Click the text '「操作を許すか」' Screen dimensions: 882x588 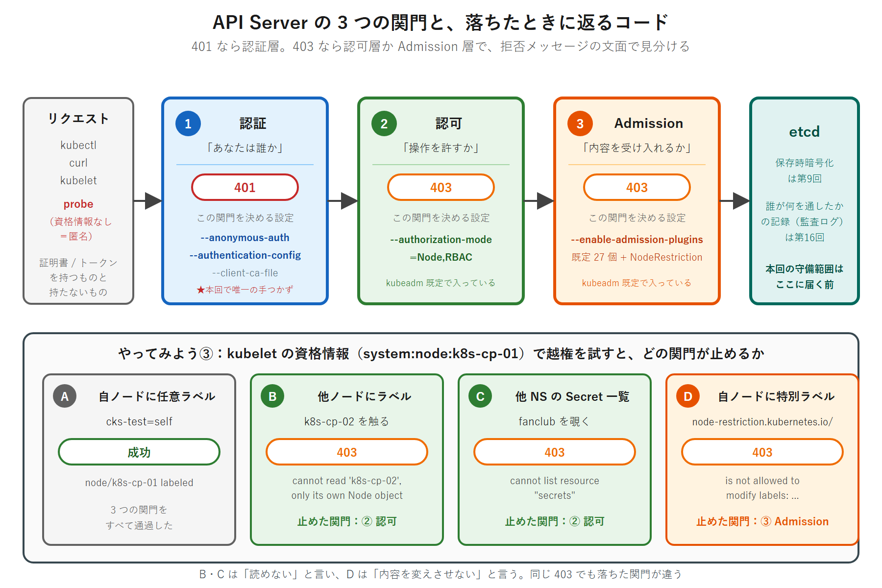441,148
